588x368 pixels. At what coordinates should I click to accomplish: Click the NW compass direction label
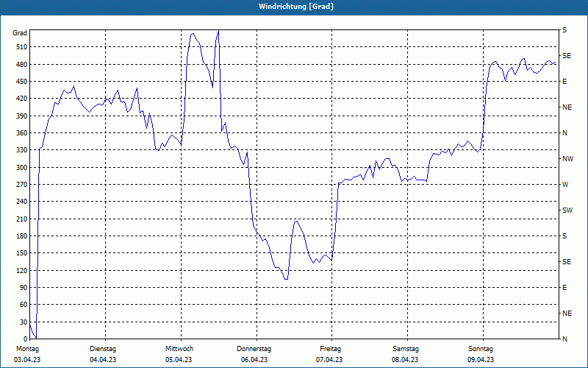tap(567, 159)
